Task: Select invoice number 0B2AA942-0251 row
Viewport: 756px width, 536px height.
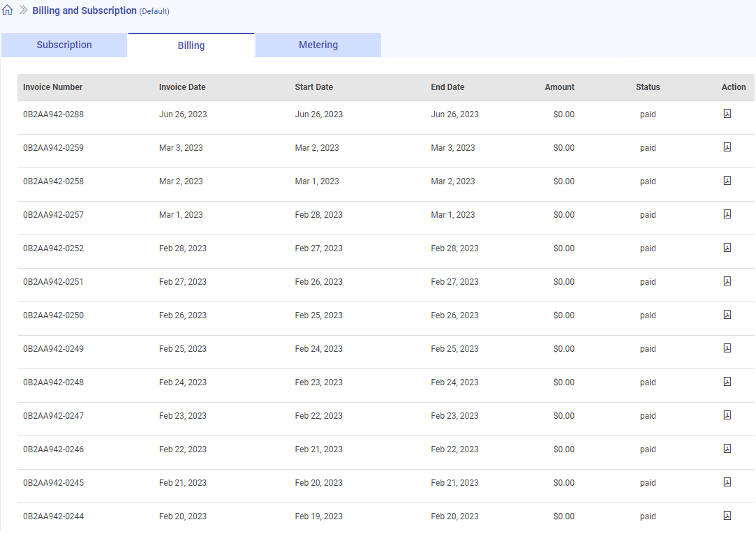Action: [x=54, y=282]
